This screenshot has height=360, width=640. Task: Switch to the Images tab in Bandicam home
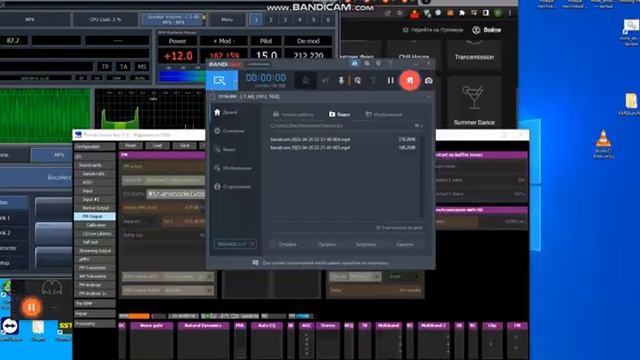coord(384,115)
